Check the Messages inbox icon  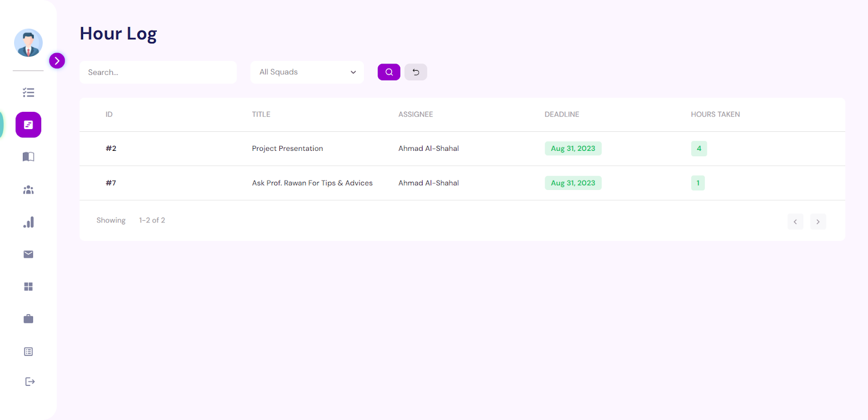28,254
